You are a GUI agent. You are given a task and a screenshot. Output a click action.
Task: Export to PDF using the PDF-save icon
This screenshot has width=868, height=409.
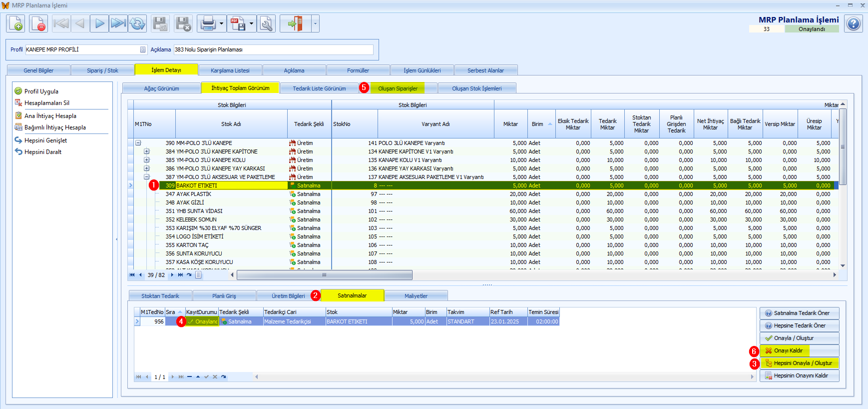click(x=237, y=23)
